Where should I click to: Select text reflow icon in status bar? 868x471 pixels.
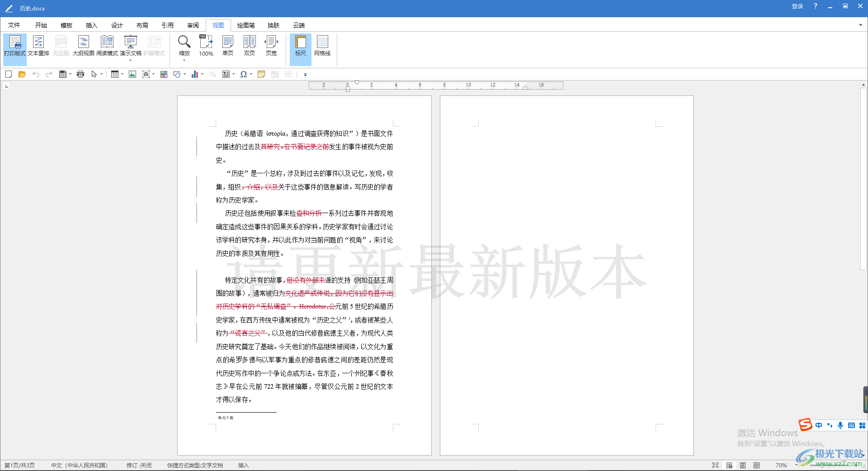pos(743,465)
